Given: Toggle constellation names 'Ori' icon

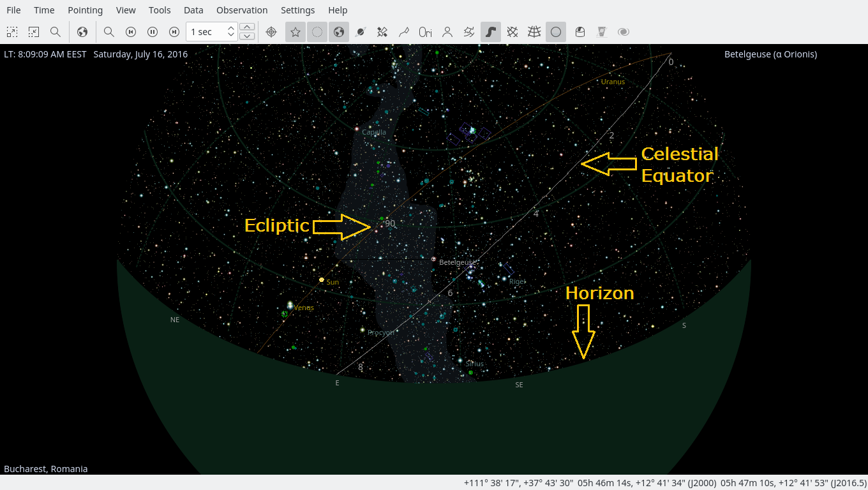Looking at the screenshot, I should click(425, 32).
